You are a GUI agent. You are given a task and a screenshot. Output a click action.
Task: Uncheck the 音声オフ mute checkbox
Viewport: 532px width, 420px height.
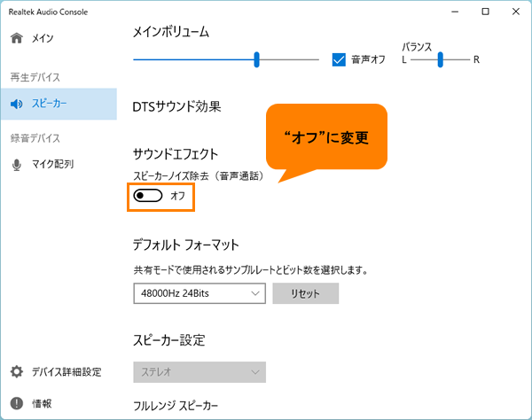tap(339, 59)
